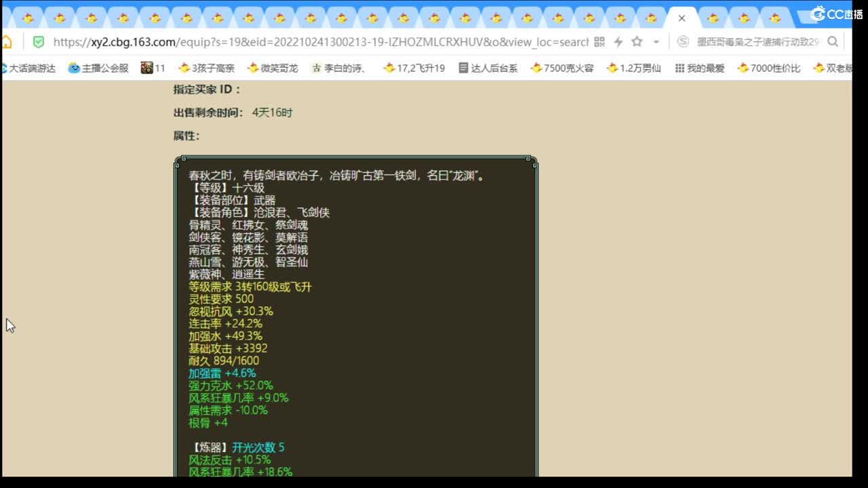Click the 强力克水 +52.0% stat
This screenshot has height=488, width=868.
[x=231, y=386]
